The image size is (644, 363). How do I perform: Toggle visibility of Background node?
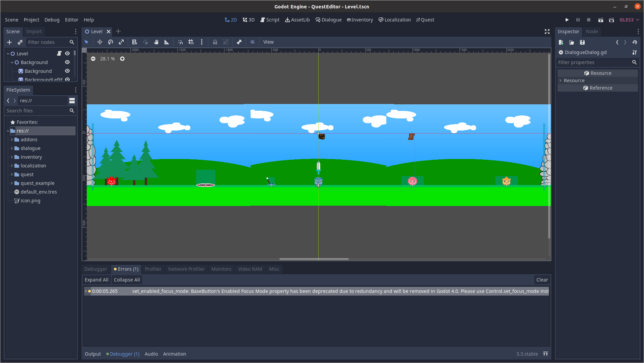pos(67,62)
